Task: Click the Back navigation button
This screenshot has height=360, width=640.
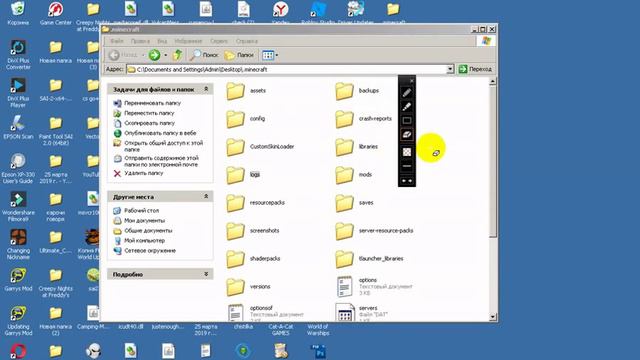Action: [x=124, y=55]
